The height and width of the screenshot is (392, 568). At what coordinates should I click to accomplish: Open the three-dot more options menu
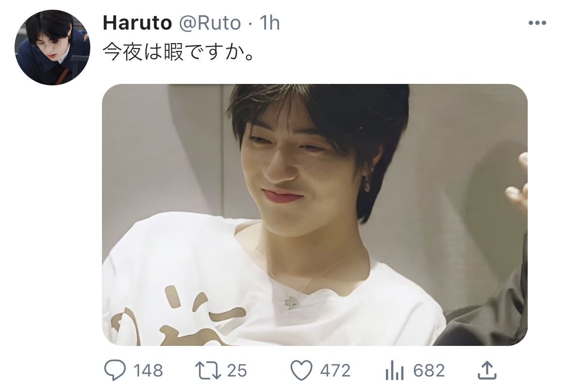click(x=537, y=23)
